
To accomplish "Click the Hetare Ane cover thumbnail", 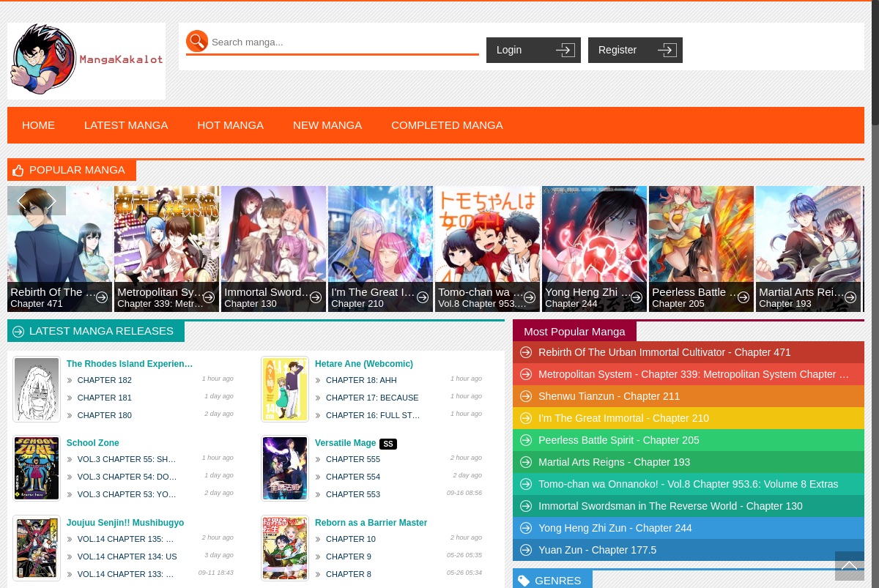I will click(x=285, y=390).
